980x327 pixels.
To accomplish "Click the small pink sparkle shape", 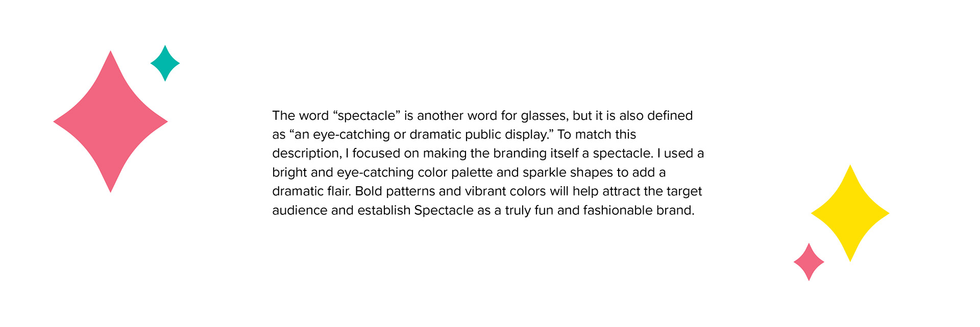I will pyautogui.click(x=809, y=262).
